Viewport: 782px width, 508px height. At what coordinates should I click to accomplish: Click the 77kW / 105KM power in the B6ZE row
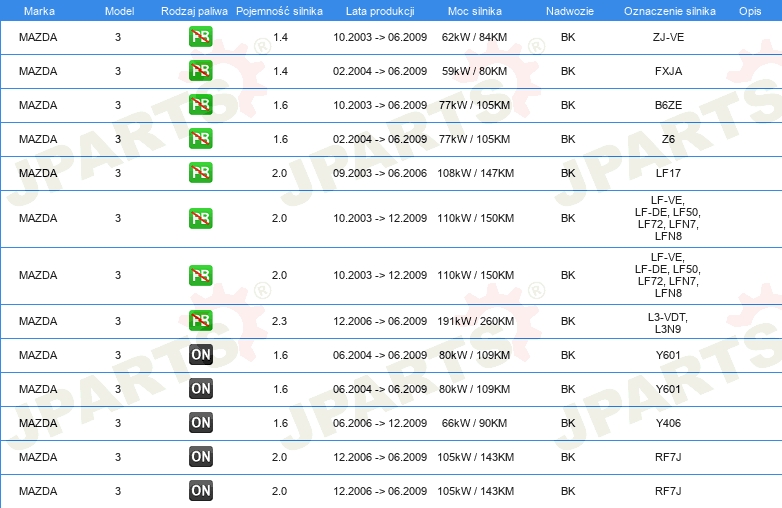pos(474,105)
